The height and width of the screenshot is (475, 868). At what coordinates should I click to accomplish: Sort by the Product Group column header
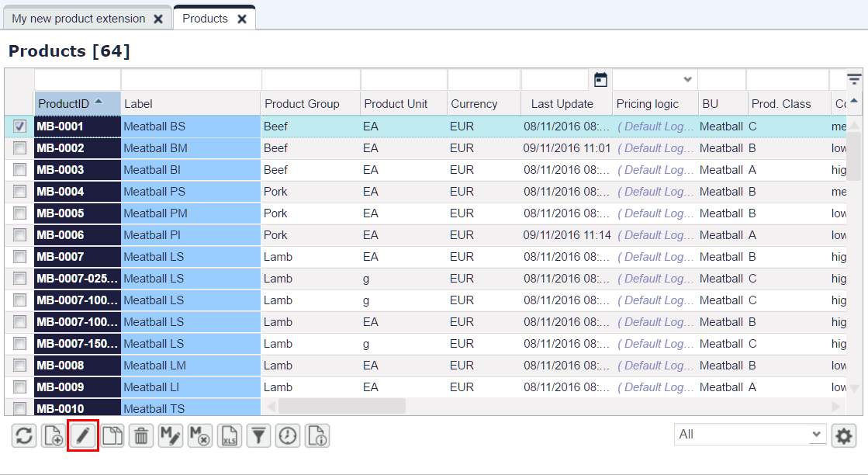pyautogui.click(x=302, y=103)
